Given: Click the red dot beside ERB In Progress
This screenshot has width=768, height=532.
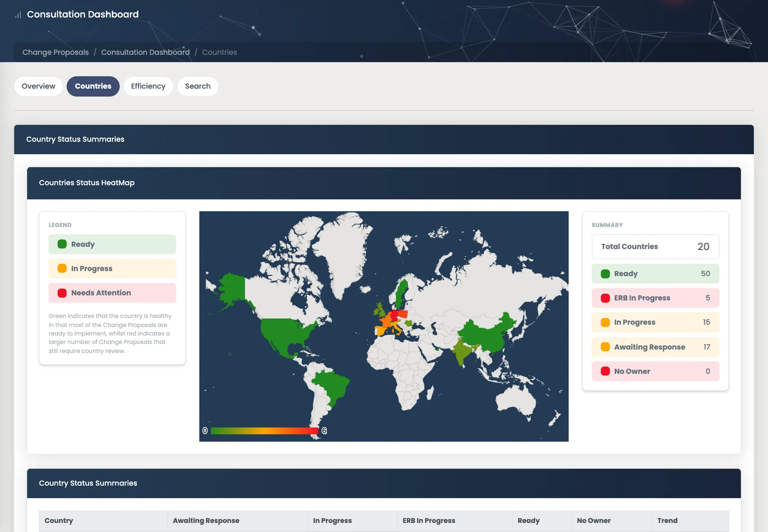Looking at the screenshot, I should pyautogui.click(x=605, y=298).
